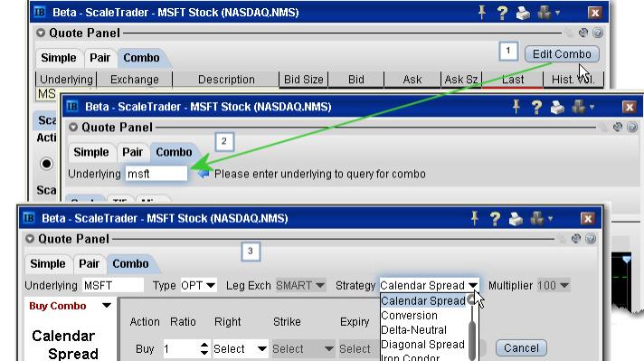
Task: Open the Type OPT dropdown
Action: click(x=198, y=285)
